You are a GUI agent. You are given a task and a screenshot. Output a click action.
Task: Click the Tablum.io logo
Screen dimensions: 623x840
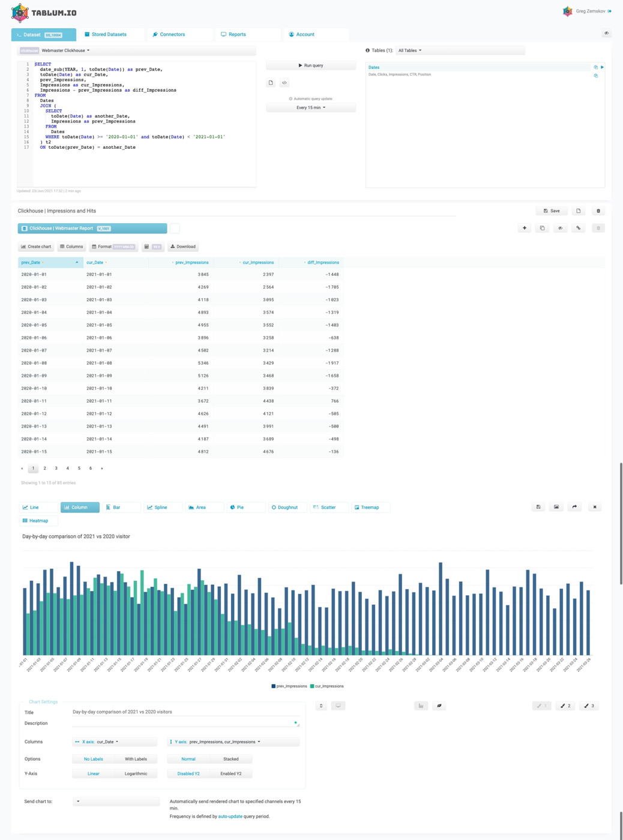pyautogui.click(x=44, y=12)
